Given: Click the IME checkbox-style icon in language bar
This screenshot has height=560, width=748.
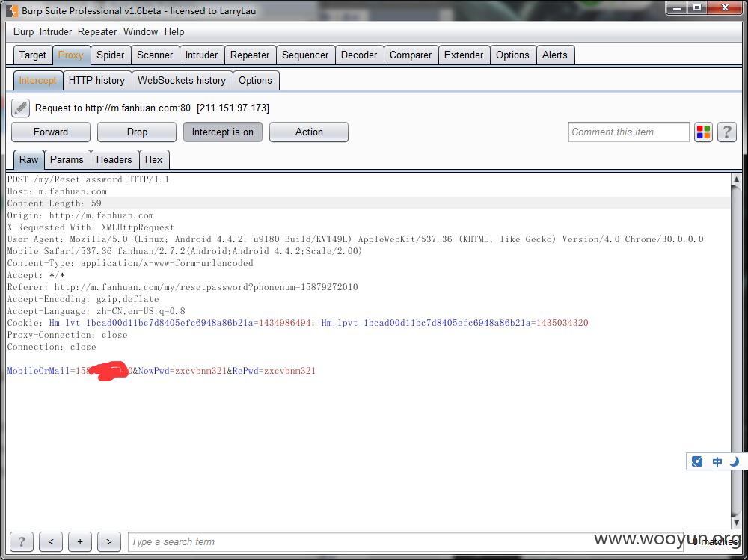Looking at the screenshot, I should 697,461.
